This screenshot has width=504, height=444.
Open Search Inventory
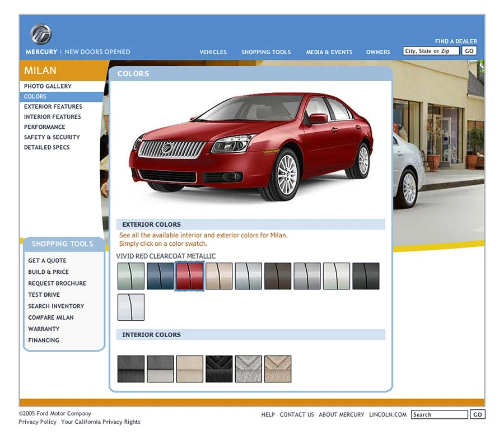pos(56,306)
